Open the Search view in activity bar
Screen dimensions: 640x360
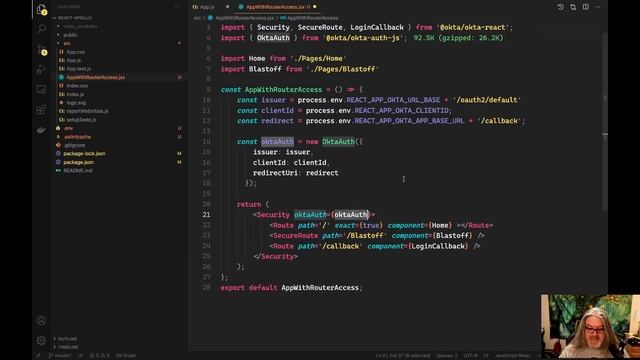(41, 29)
